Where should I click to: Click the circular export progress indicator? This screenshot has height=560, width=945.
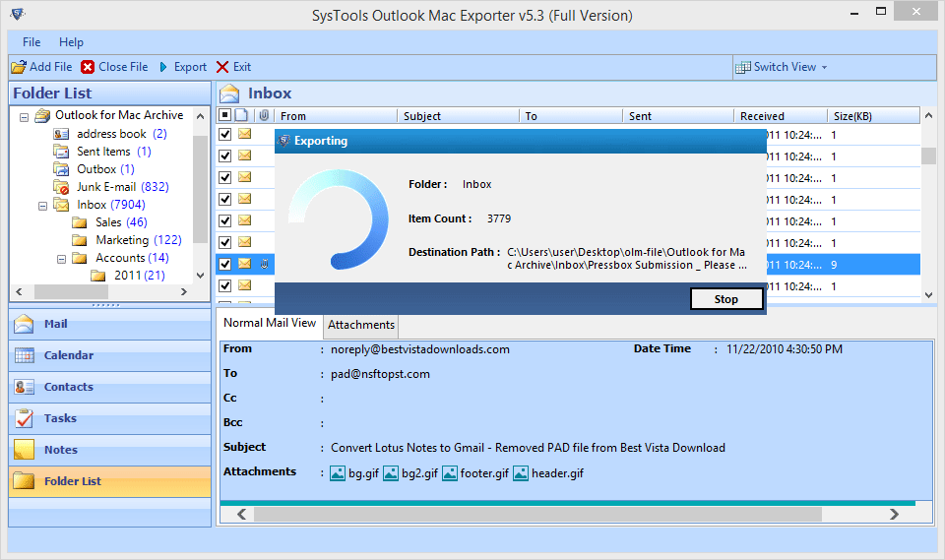pyautogui.click(x=339, y=219)
